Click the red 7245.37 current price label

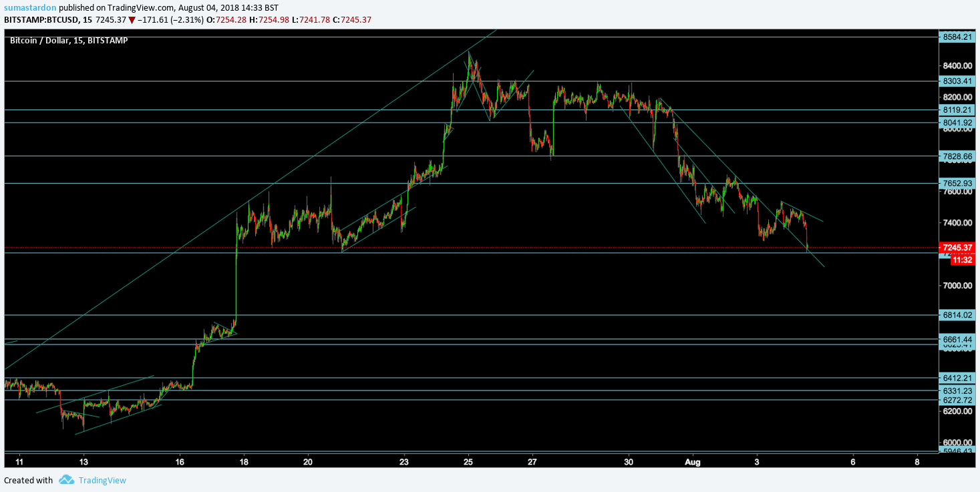pyautogui.click(x=957, y=247)
